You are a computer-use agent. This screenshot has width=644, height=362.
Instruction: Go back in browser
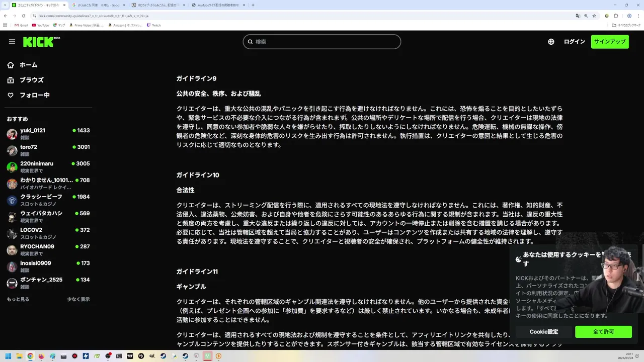(6, 16)
